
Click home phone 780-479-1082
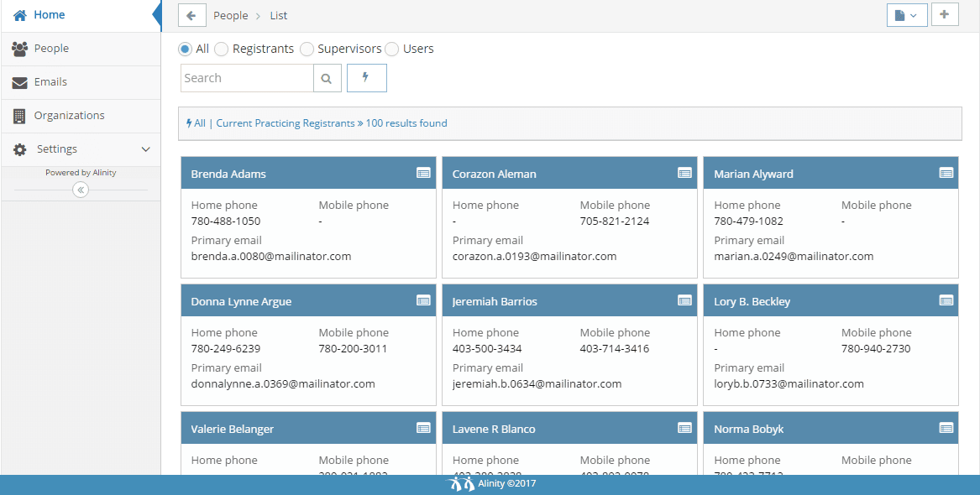749,221
